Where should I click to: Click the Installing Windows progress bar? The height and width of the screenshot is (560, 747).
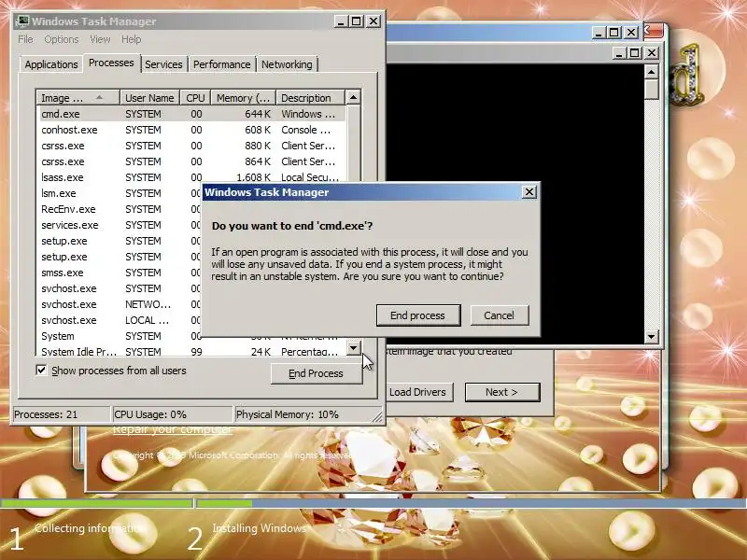coord(472,503)
